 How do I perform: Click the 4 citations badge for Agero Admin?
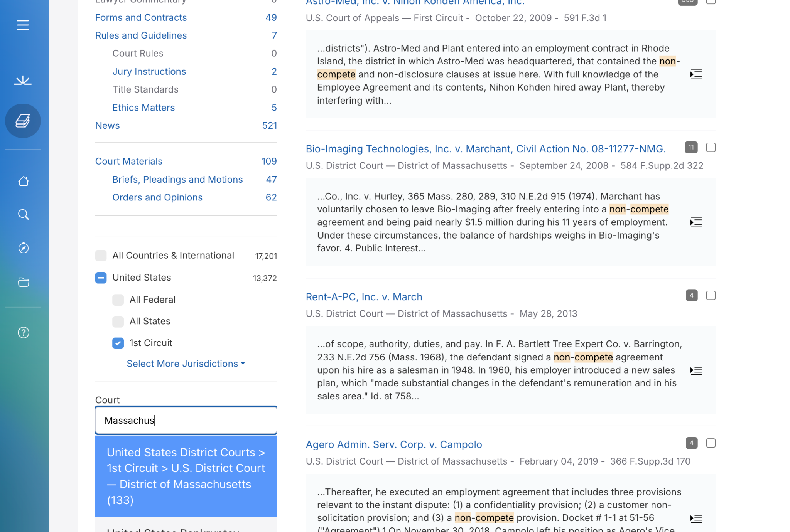pos(691,443)
